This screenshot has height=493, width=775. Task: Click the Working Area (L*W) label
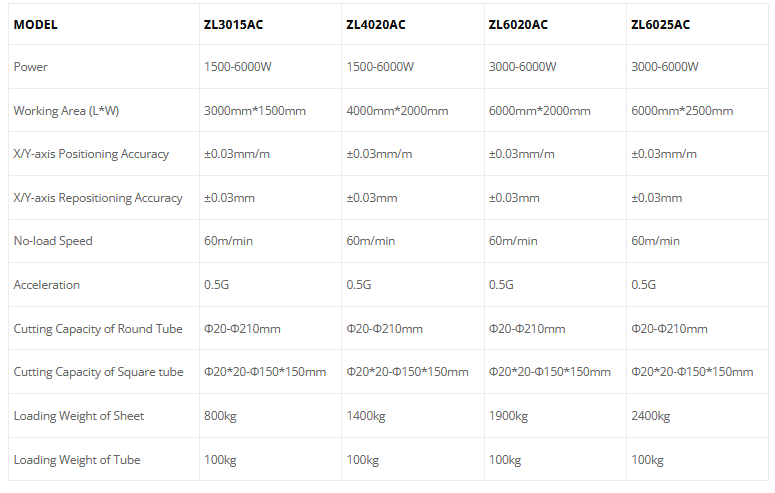click(x=66, y=111)
